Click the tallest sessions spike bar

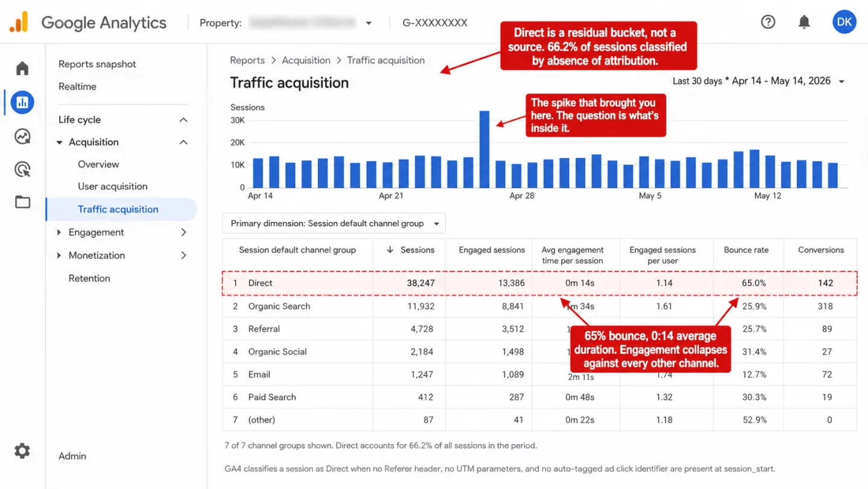click(484, 149)
